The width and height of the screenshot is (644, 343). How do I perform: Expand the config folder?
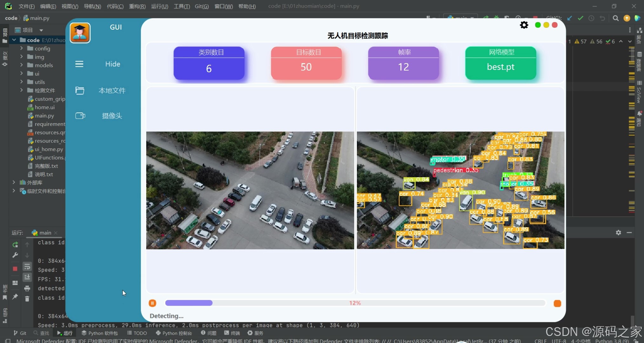[21, 48]
